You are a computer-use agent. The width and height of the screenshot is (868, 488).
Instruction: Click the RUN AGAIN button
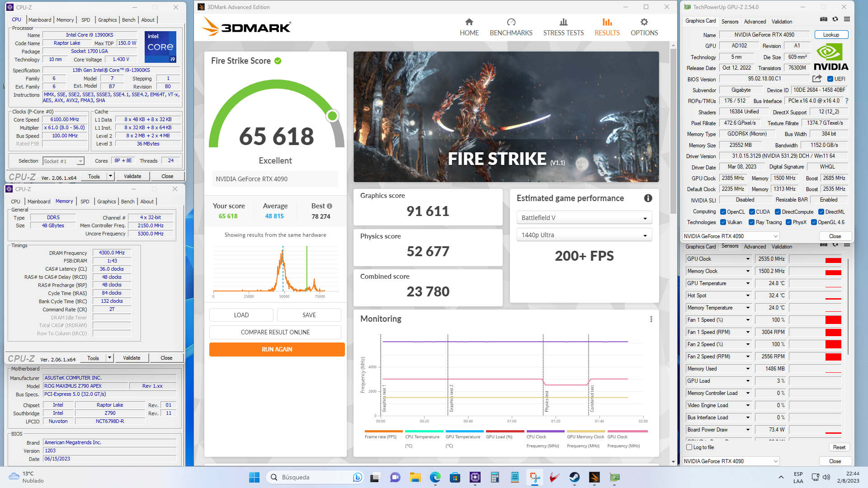coord(277,349)
